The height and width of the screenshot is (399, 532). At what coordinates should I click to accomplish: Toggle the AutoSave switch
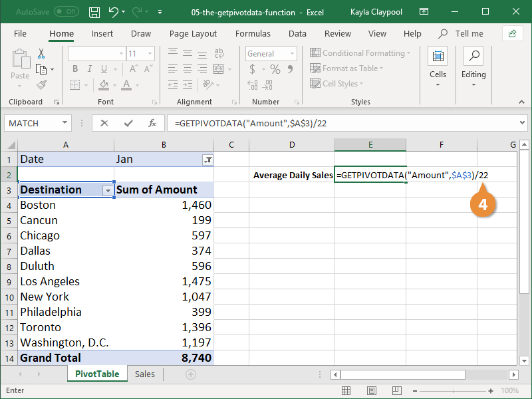(x=66, y=12)
